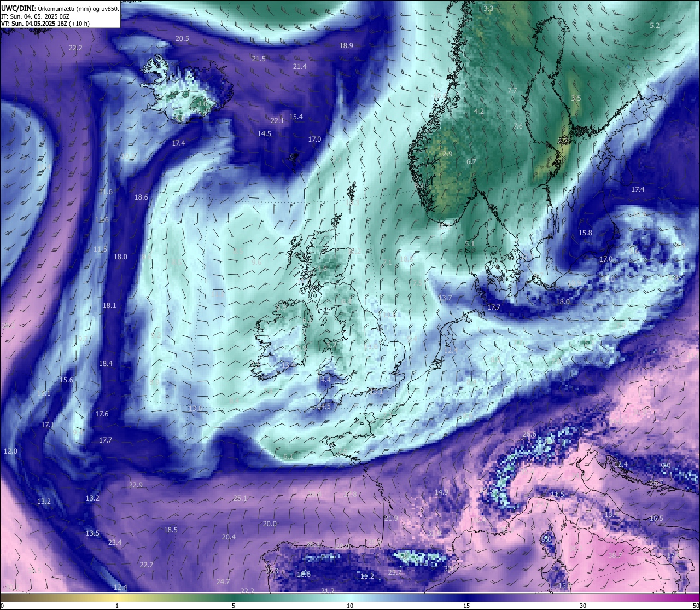Click the 20.4 value on the map
Screen dimensions: 700x610
[229, 537]
